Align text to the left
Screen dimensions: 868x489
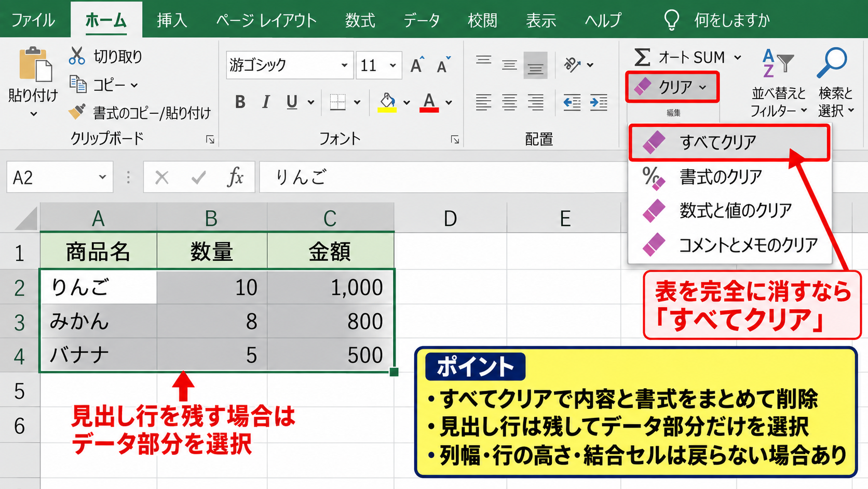coord(483,102)
